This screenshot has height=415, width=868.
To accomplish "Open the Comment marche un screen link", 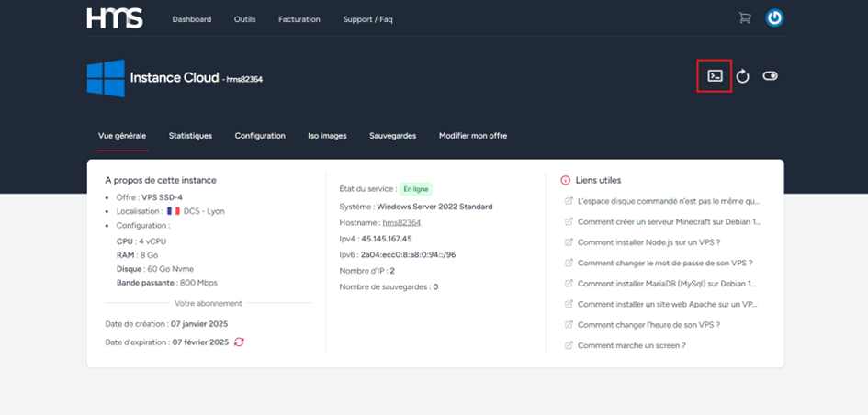I will coord(631,345).
